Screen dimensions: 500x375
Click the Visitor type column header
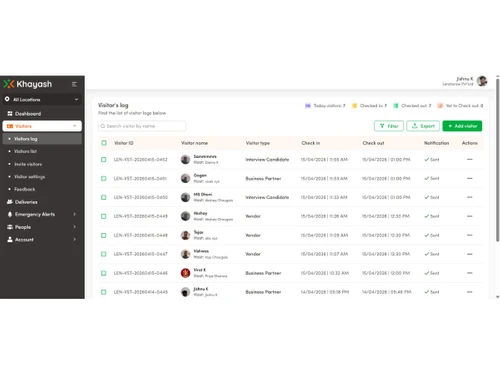258,143
